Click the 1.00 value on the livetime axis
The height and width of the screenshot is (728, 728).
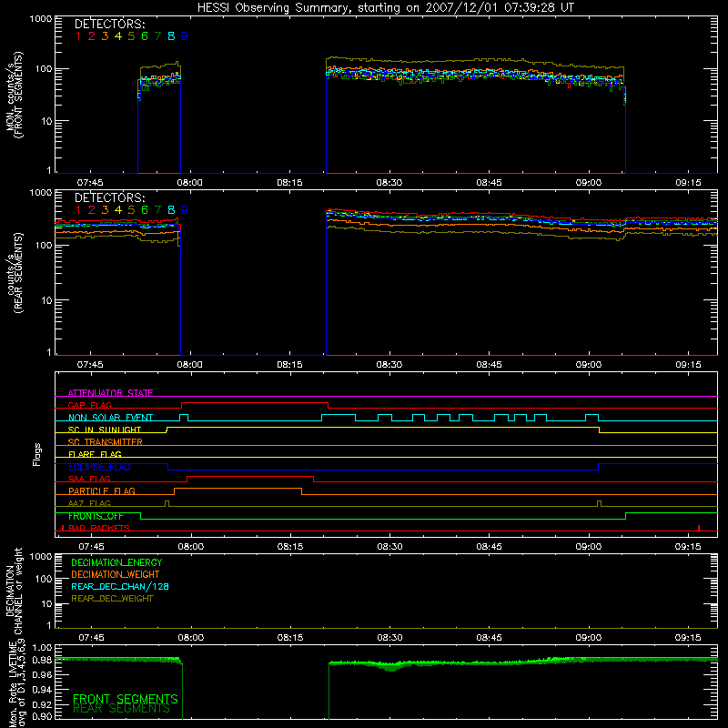point(42,648)
